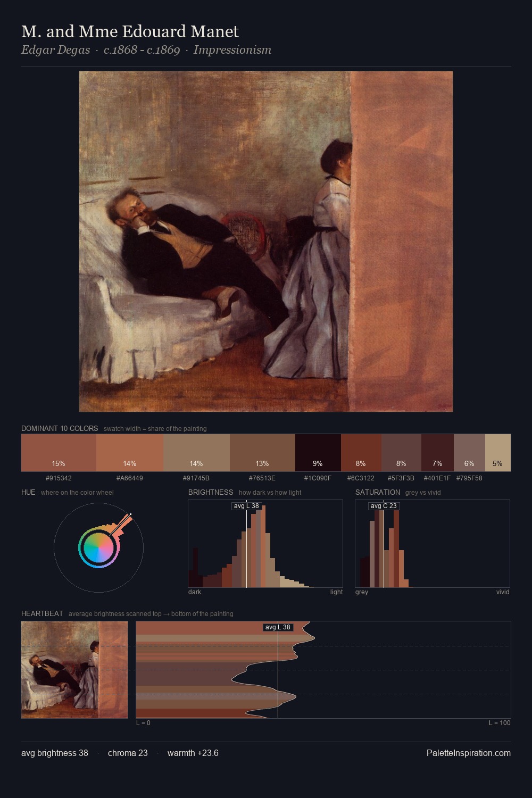Click the DOMINANT 10 COLORS heading
Screen dimensions: 532x798
60,428
